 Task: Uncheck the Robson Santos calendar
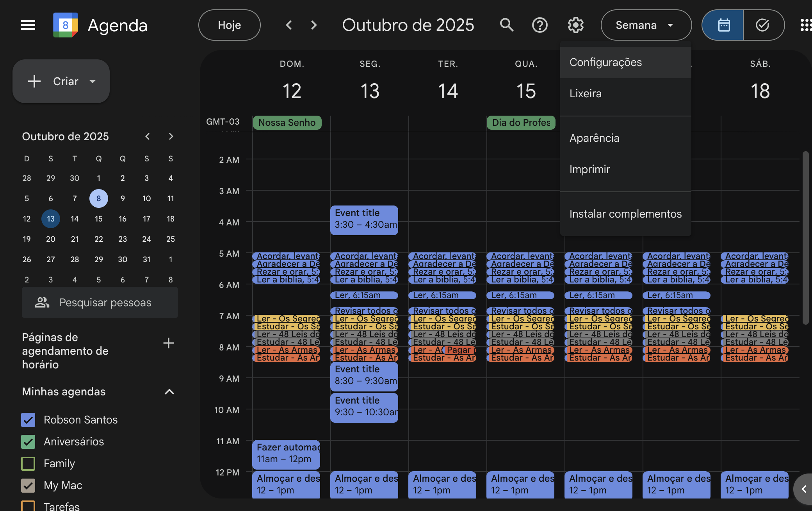28,420
